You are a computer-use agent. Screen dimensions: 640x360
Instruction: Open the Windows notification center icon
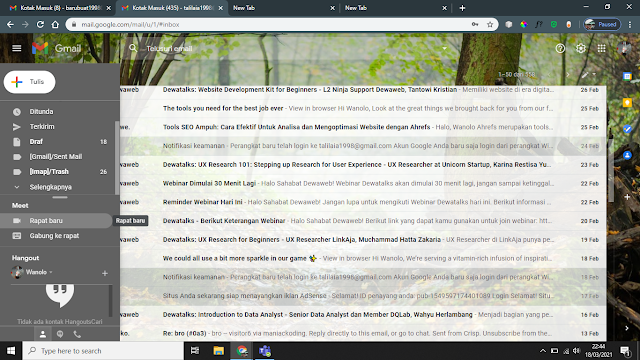click(625, 351)
